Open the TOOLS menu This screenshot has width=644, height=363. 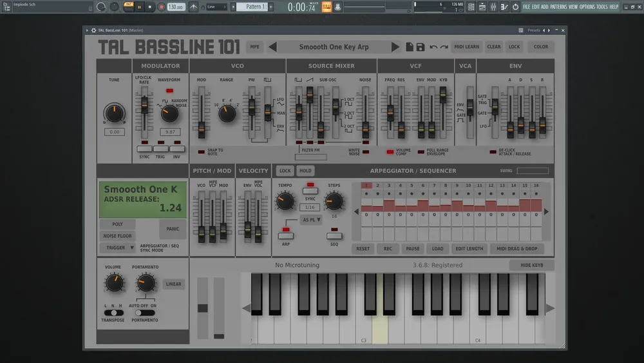(601, 7)
